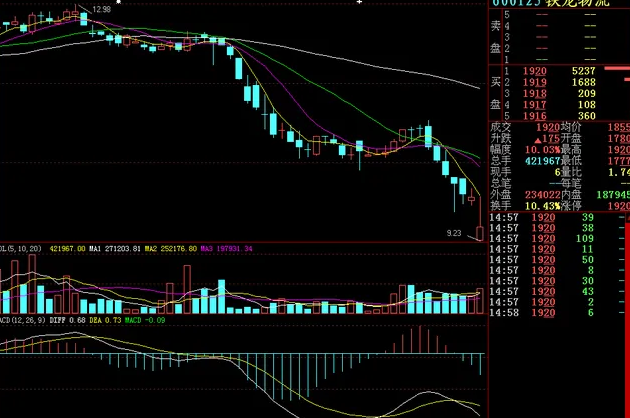Click the 均价 value 1855

[x=619, y=127]
